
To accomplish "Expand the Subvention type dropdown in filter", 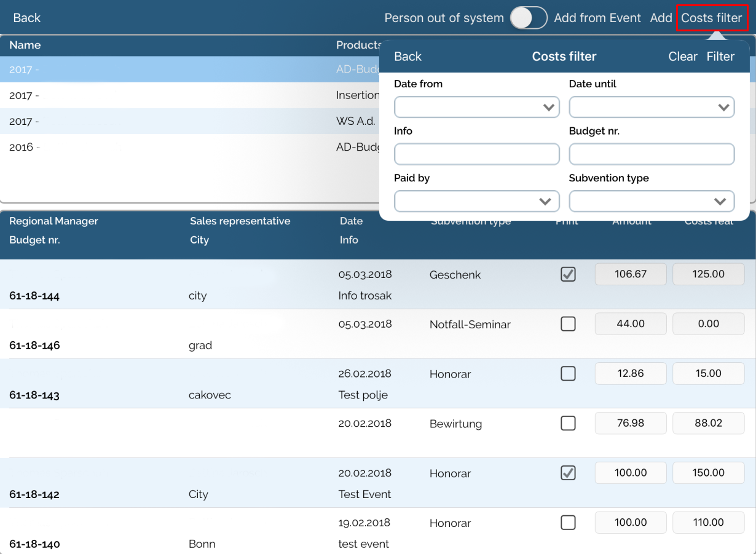I will [652, 201].
